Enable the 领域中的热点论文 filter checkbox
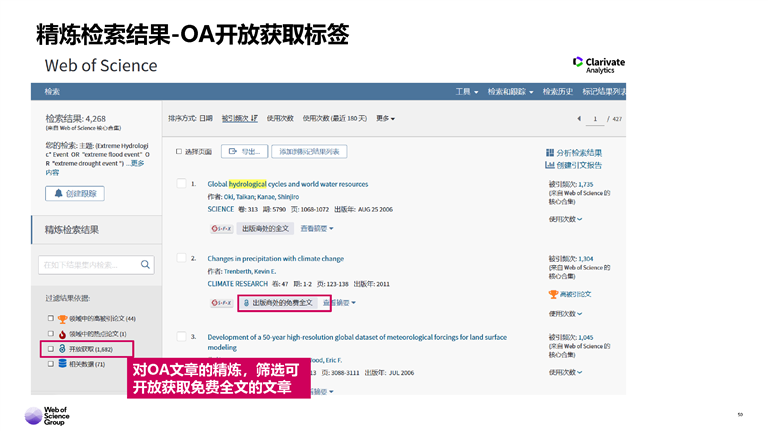768x431 pixels. pyautogui.click(x=50, y=334)
